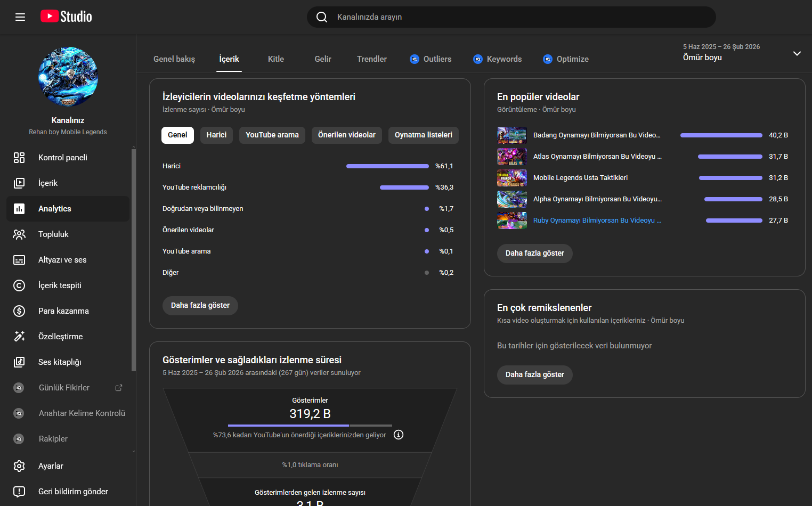Click the Analytics bar chart icon
Screen dimensions: 812x506
19,209
